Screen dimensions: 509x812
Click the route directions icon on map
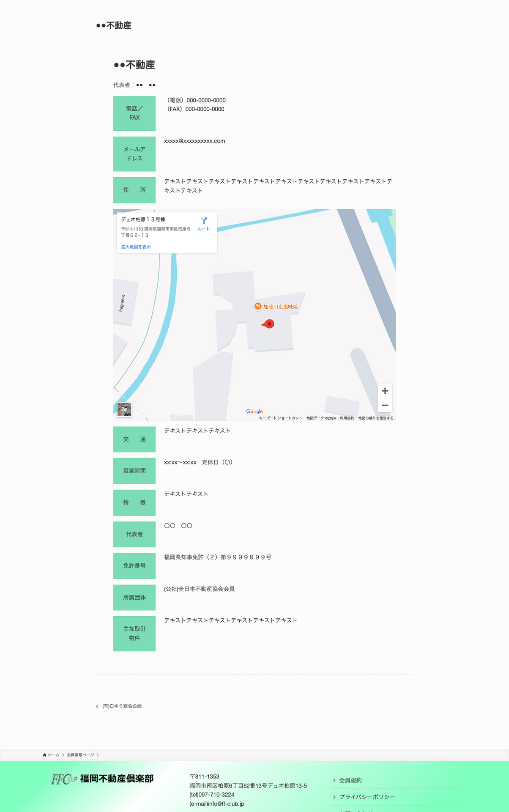tap(204, 221)
